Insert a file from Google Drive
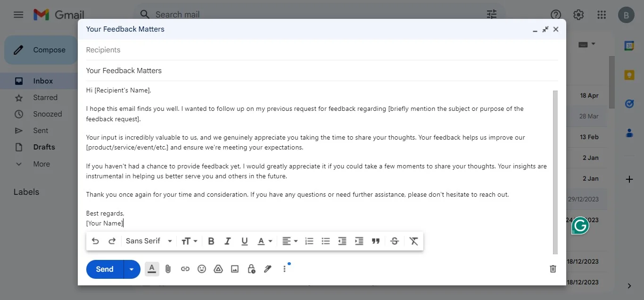Image resolution: width=644 pixels, height=300 pixels. (218, 269)
